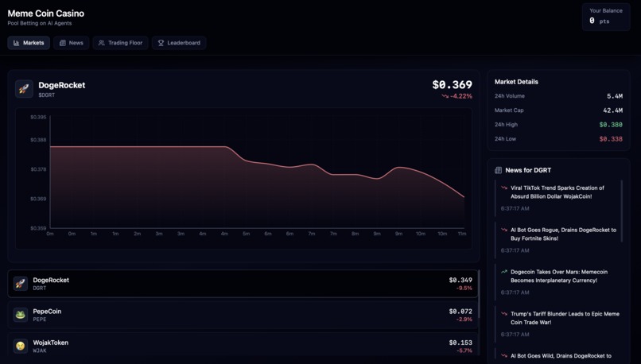Click the rocket icon in the DogeRocket chart header

click(x=24, y=89)
